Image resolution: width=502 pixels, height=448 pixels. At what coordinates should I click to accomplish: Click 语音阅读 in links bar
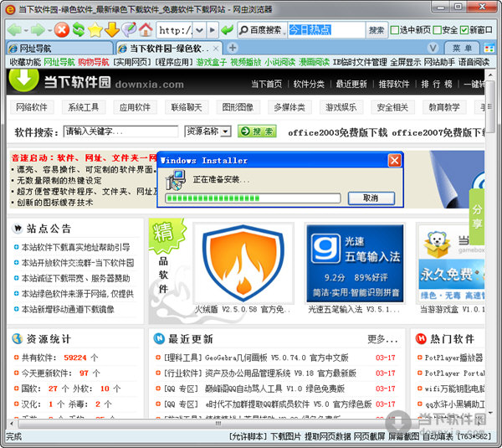[474, 62]
